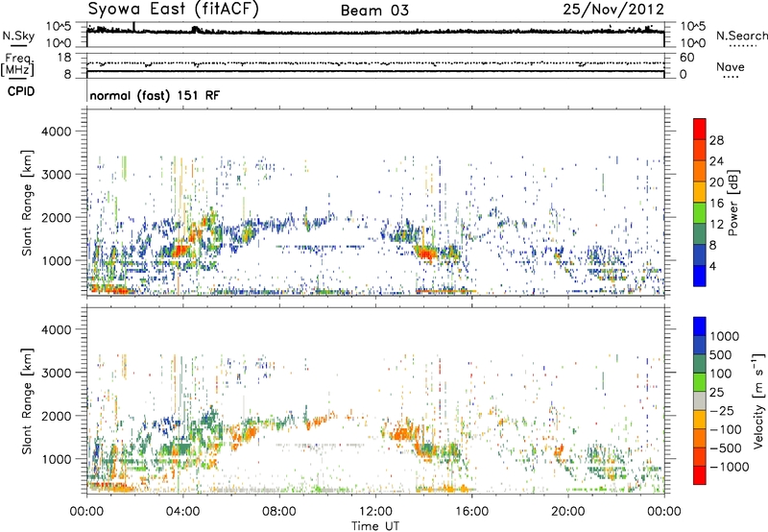768x532 pixels.
Task: Click the '12:00' time axis label
Action: (x=375, y=512)
